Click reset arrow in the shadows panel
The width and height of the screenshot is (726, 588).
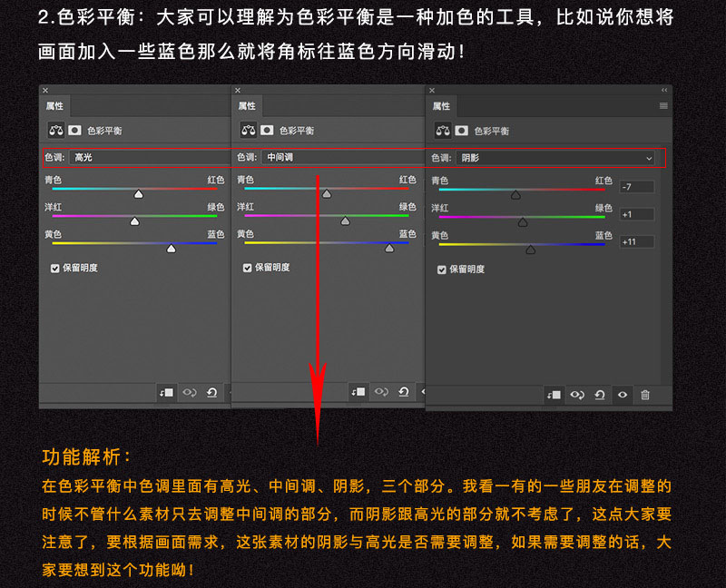coord(599,395)
